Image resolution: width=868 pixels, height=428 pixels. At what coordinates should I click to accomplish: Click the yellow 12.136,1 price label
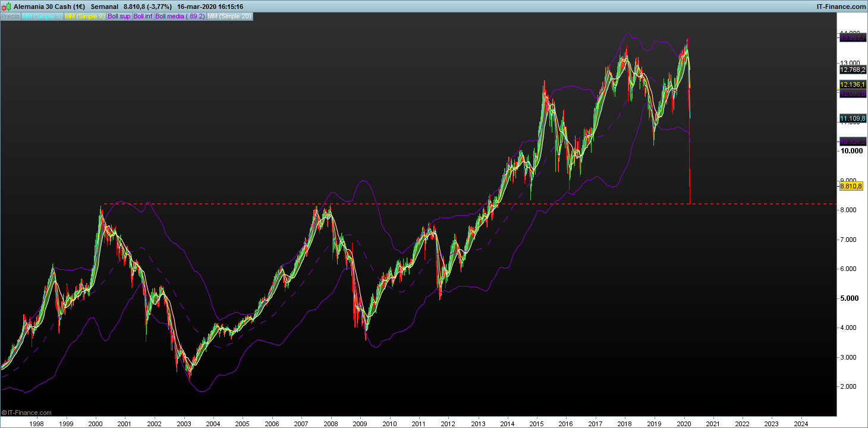852,85
